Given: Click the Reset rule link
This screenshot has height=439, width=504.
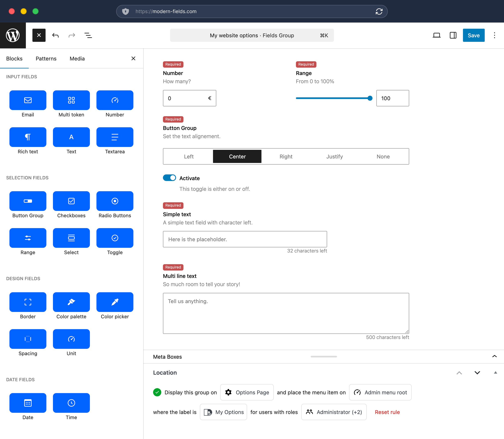Looking at the screenshot, I should pyautogui.click(x=387, y=412).
